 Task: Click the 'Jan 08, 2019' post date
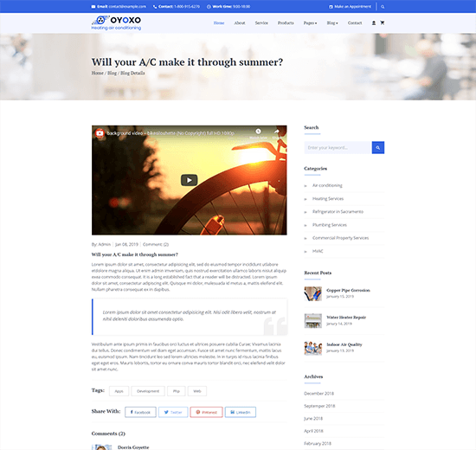point(127,244)
